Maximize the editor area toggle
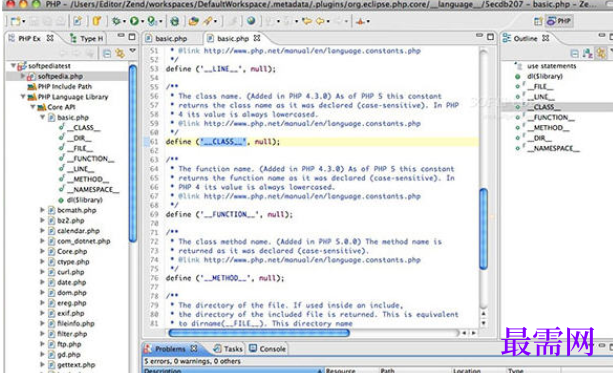 tap(490, 37)
